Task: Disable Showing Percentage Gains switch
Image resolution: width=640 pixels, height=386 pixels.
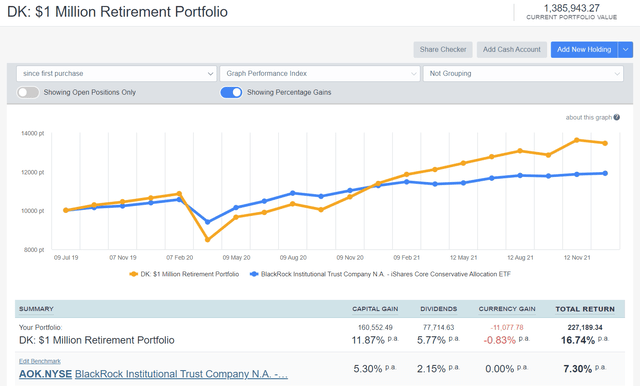Action: click(231, 93)
